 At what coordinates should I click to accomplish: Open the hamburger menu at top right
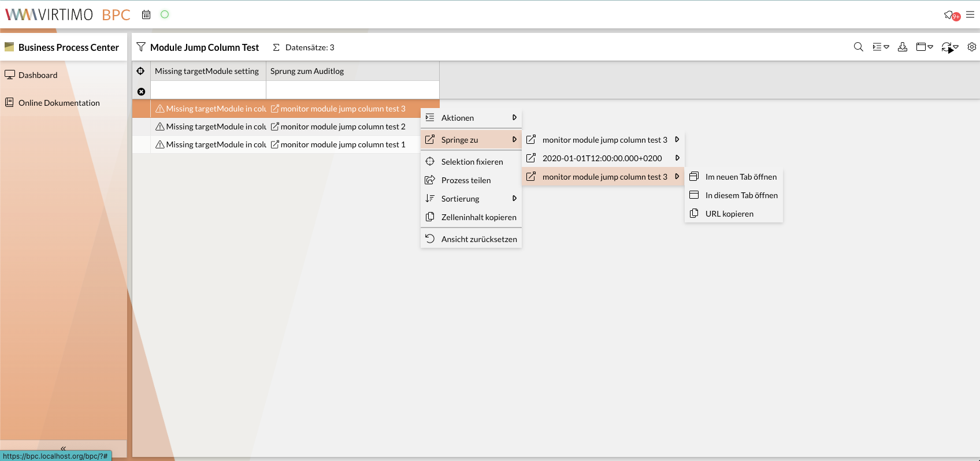tap(970, 14)
